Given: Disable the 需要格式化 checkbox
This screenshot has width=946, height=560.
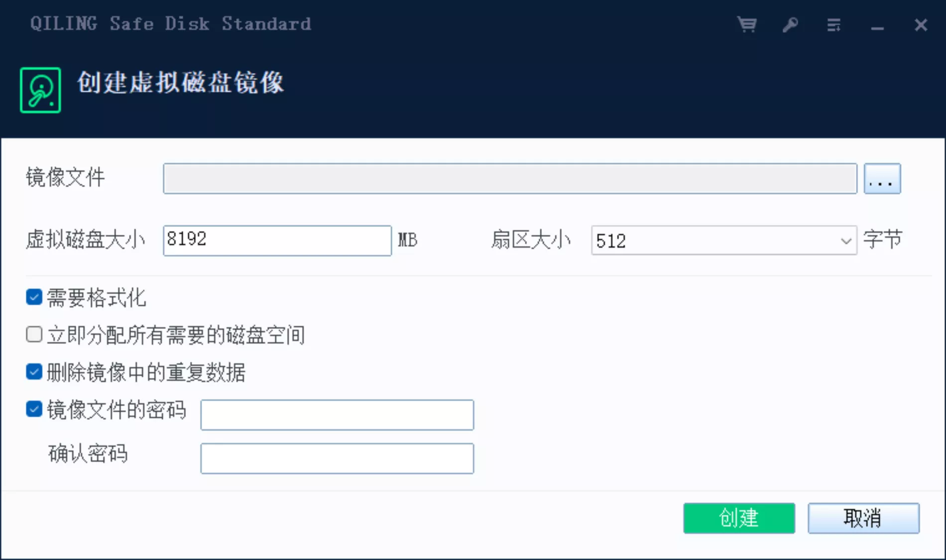Looking at the screenshot, I should point(33,298).
